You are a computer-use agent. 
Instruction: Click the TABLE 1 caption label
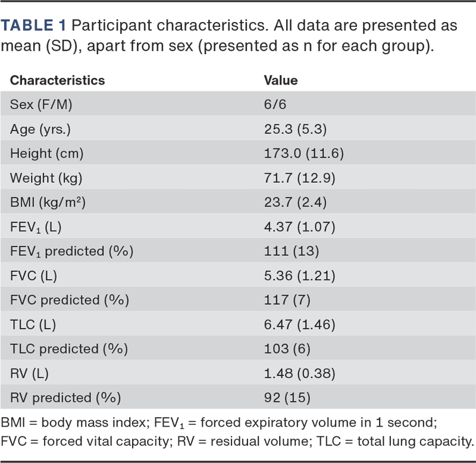coord(35,26)
